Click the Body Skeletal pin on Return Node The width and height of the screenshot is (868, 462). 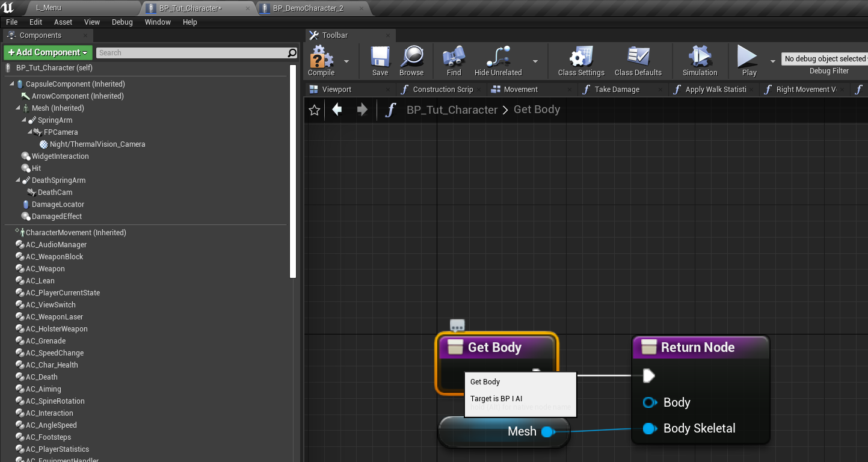coord(650,428)
